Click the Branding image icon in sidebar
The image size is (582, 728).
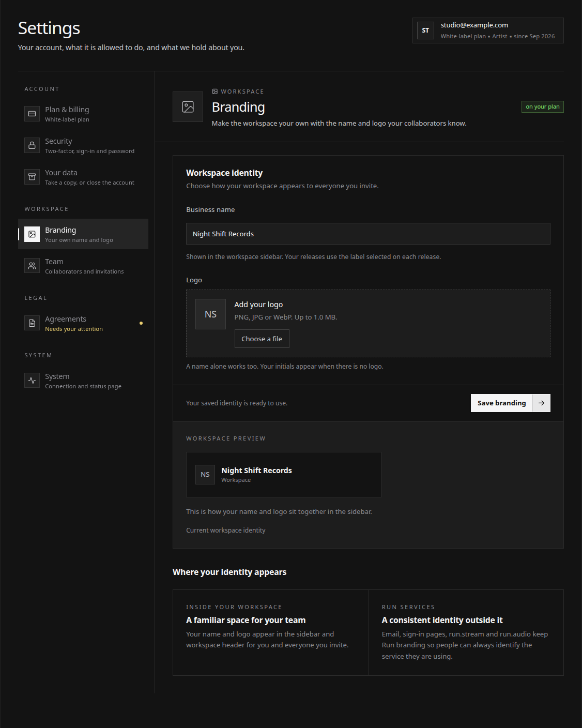click(32, 234)
